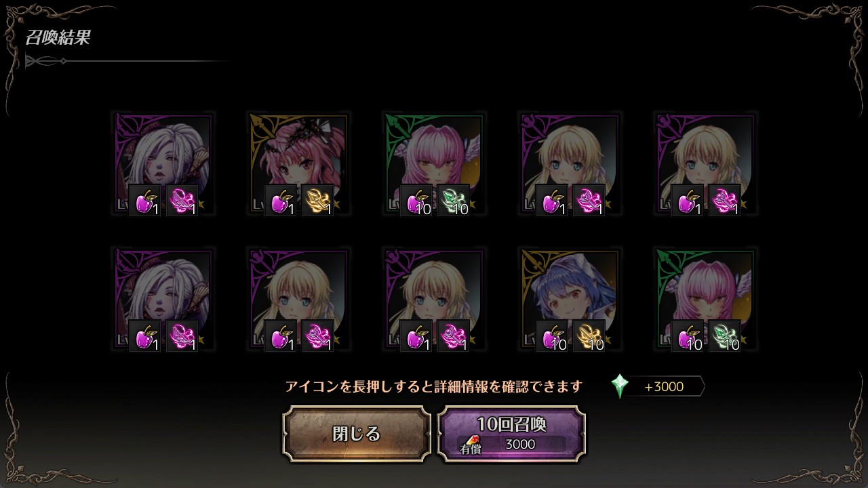Click the gold wing icon under the pink twin-tail character

[317, 201]
